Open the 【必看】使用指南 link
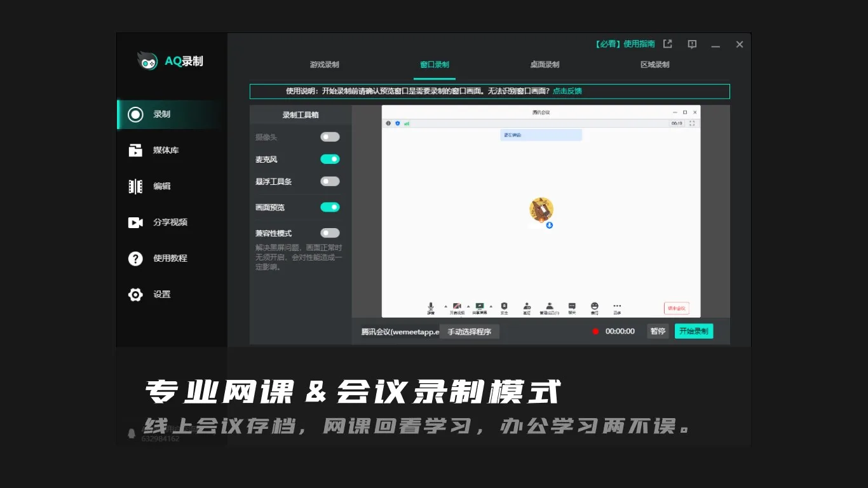This screenshot has height=488, width=868. pyautogui.click(x=625, y=44)
